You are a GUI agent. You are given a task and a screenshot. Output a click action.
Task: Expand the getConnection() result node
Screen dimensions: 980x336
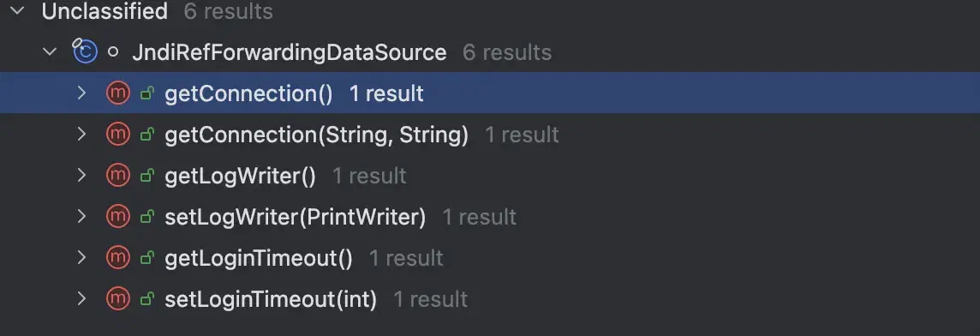[x=81, y=93]
